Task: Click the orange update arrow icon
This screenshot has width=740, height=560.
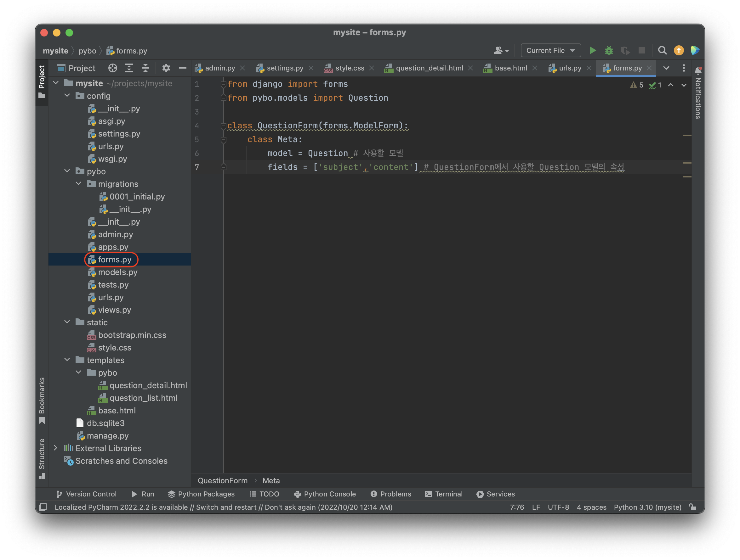Action: pyautogui.click(x=679, y=50)
